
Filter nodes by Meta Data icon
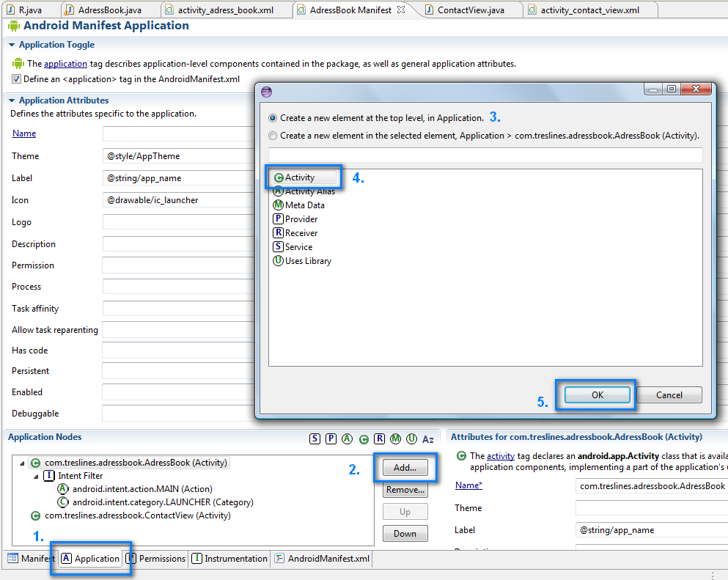pyautogui.click(x=396, y=438)
